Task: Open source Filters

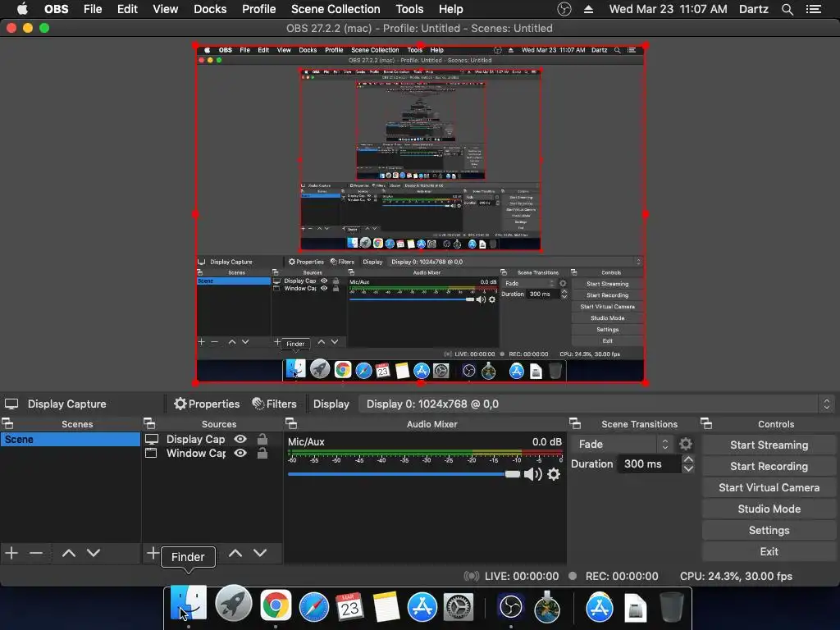Action: pyautogui.click(x=274, y=404)
